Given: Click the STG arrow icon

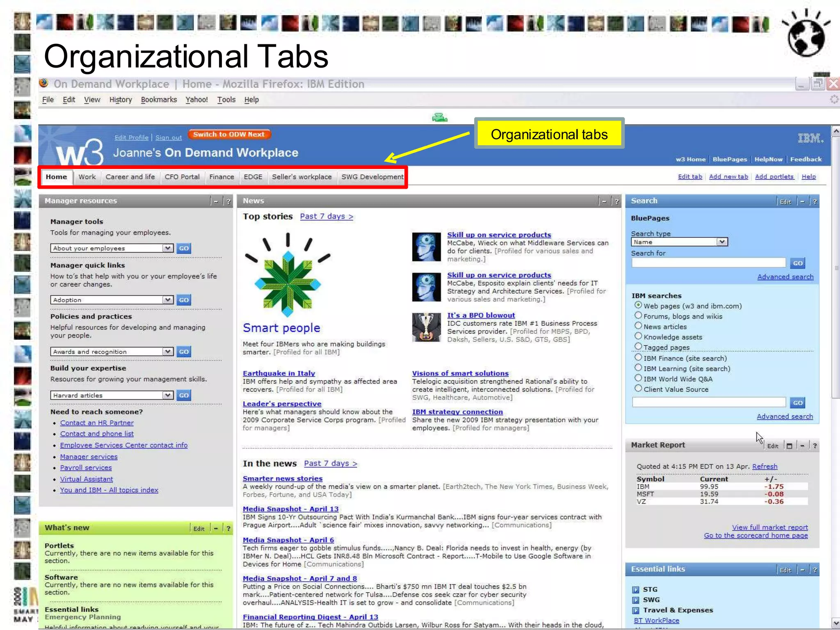Looking at the screenshot, I should [x=636, y=590].
